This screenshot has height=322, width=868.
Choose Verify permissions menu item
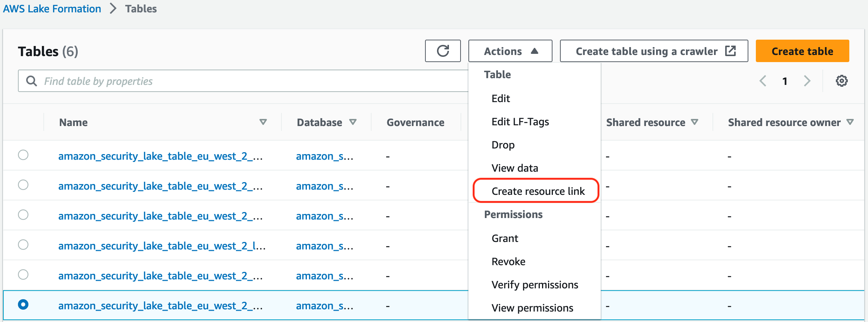coord(535,285)
